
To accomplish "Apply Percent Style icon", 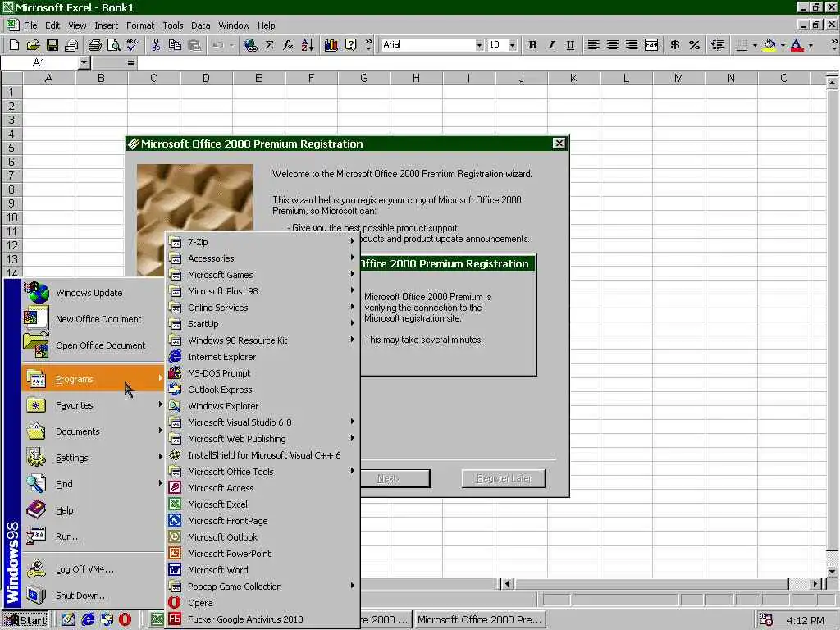I will [x=694, y=45].
